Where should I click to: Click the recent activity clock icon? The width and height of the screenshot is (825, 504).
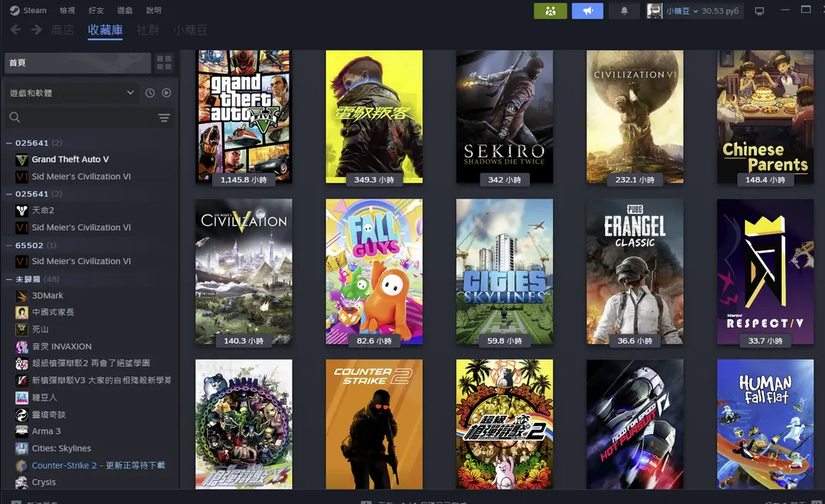(x=150, y=92)
